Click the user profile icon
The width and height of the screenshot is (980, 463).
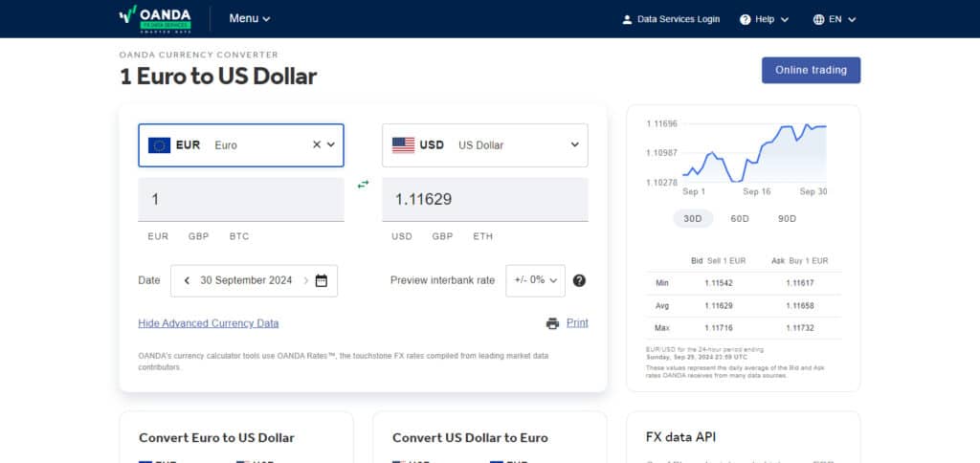tap(628, 19)
